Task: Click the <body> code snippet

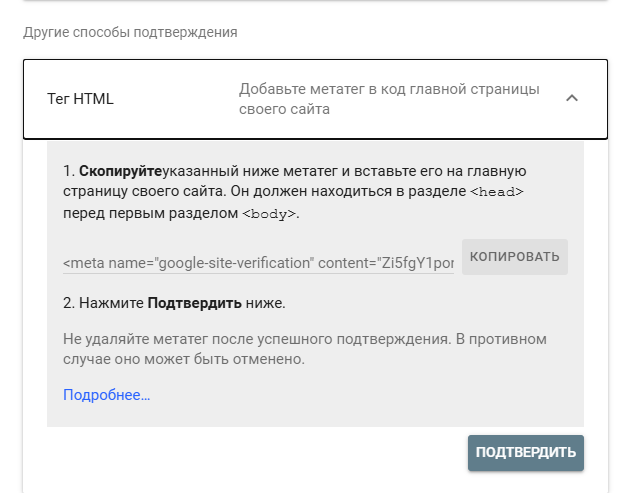Action: coord(270,214)
